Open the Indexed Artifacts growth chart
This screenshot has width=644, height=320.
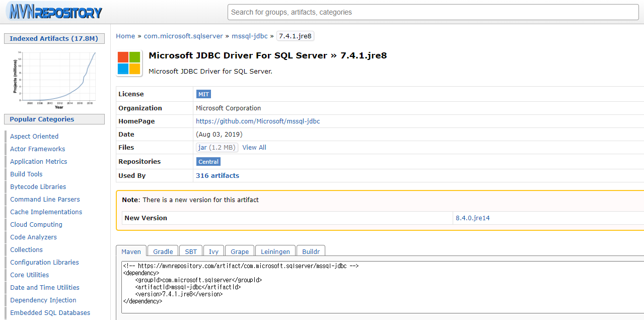54,79
